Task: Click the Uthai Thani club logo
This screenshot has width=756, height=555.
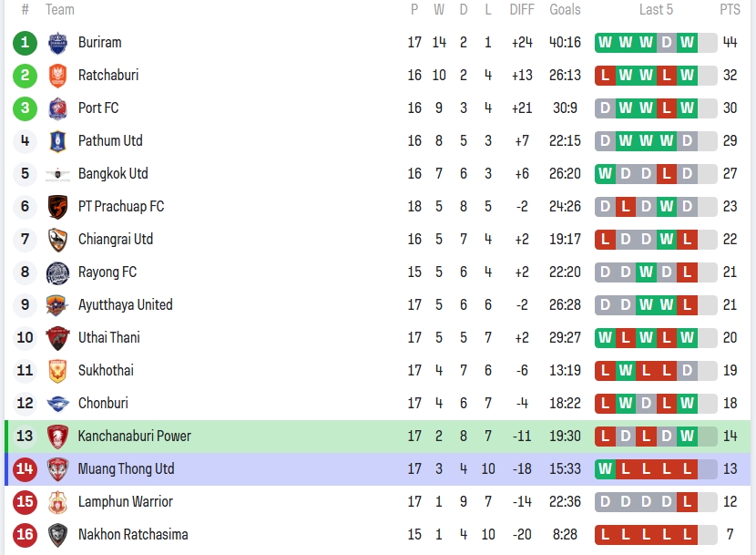Action: 57,338
